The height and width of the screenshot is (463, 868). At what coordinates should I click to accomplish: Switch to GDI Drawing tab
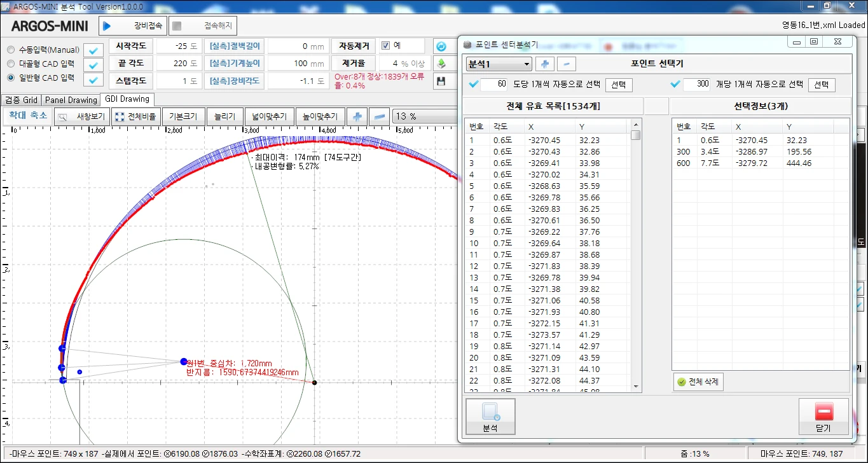point(127,99)
